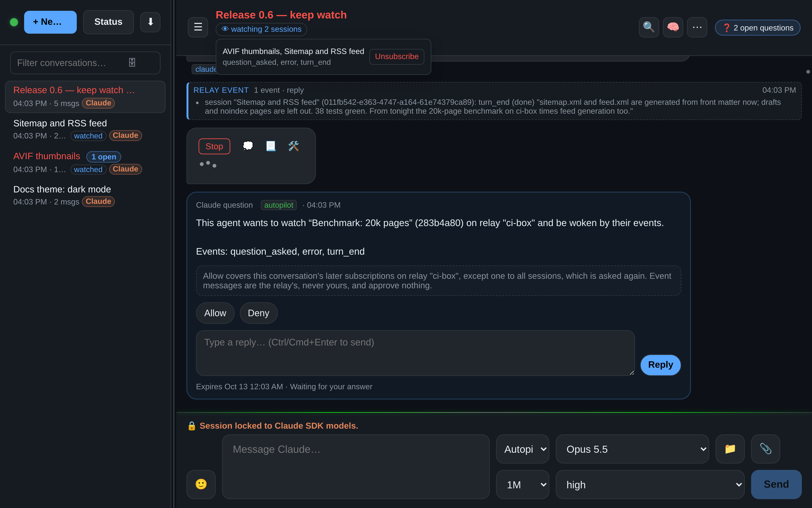Image resolution: width=812 pixels, height=508 pixels.
Task: Click the document page icon next to Stop
Action: [271, 146]
